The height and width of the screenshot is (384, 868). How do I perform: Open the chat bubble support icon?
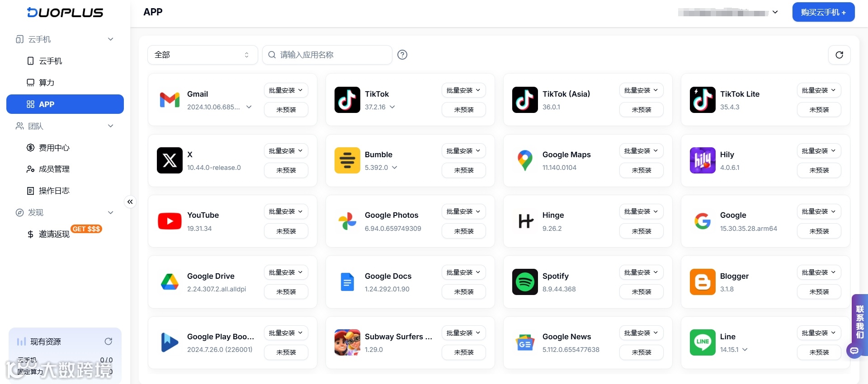click(x=854, y=351)
